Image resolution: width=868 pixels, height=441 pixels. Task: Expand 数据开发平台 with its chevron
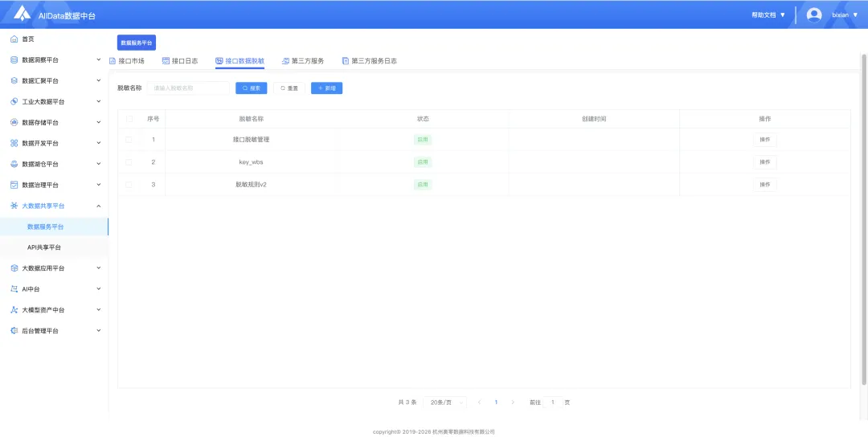pyautogui.click(x=99, y=143)
